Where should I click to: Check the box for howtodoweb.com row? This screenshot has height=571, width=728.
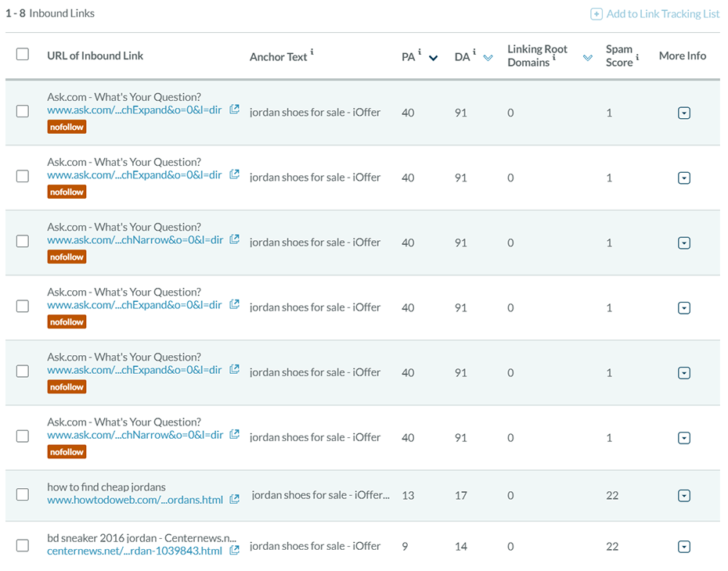pyautogui.click(x=22, y=494)
